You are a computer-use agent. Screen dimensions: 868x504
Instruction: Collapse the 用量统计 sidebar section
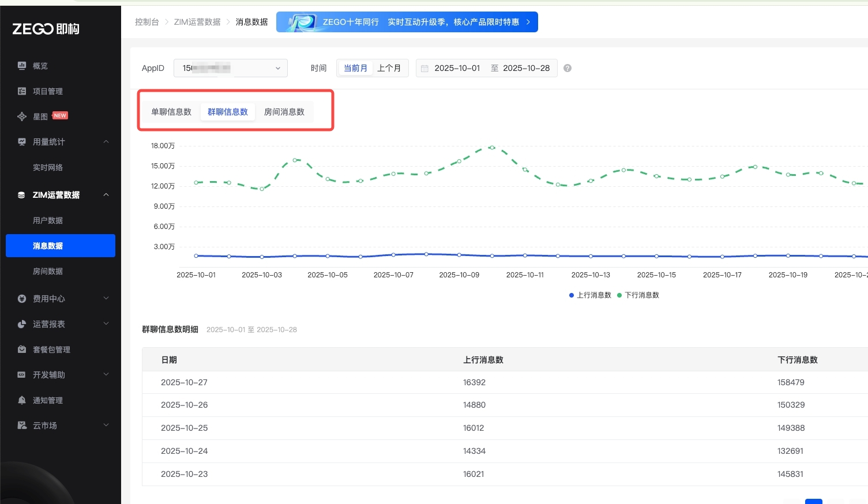click(106, 142)
